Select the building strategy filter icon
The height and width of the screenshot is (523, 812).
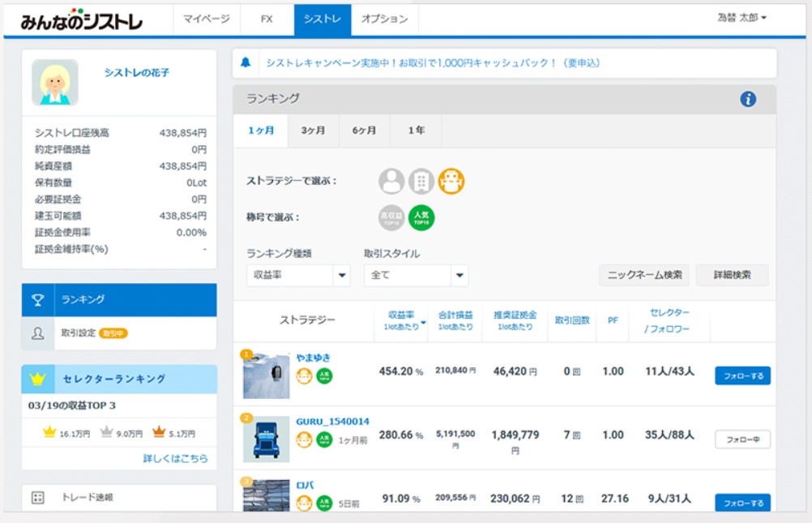(421, 181)
